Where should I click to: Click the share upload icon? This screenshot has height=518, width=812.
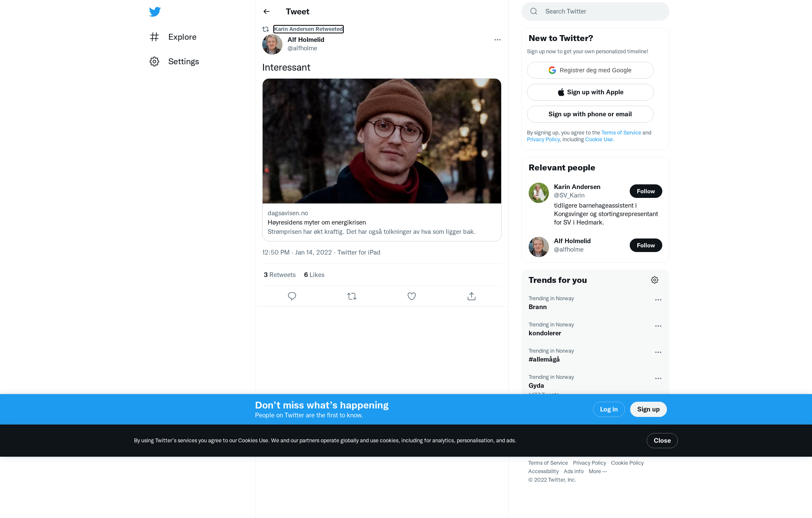pos(472,296)
